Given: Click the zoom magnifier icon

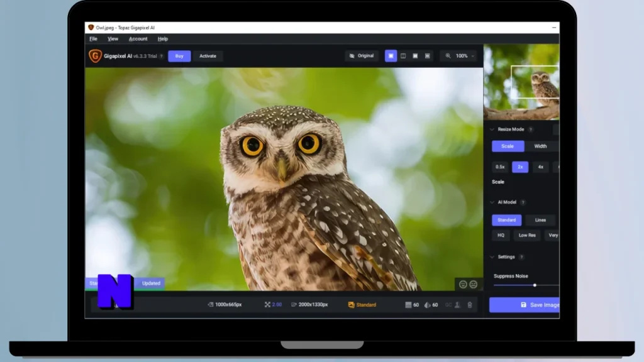Looking at the screenshot, I should tap(448, 56).
